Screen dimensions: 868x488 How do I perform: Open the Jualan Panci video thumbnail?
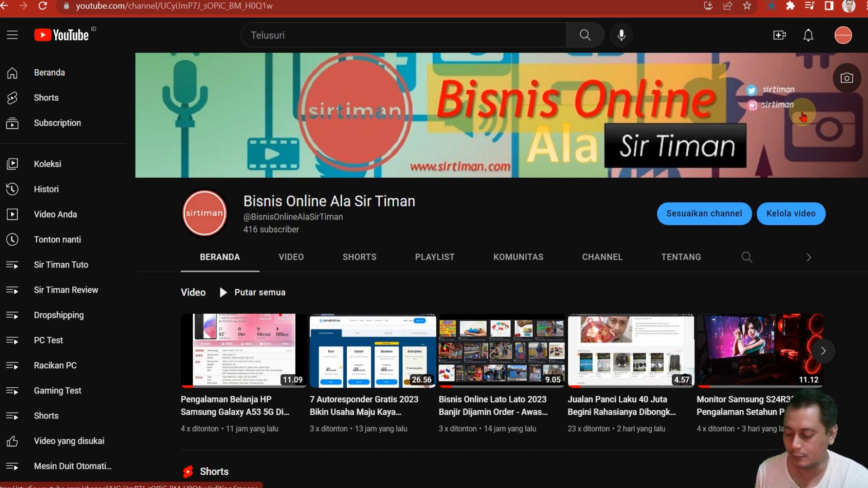pyautogui.click(x=630, y=350)
